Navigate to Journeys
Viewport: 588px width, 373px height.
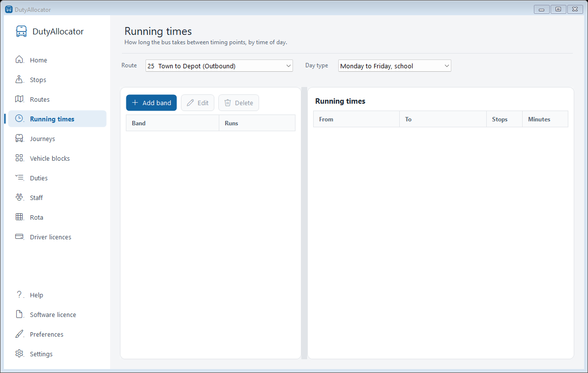[x=57, y=139]
